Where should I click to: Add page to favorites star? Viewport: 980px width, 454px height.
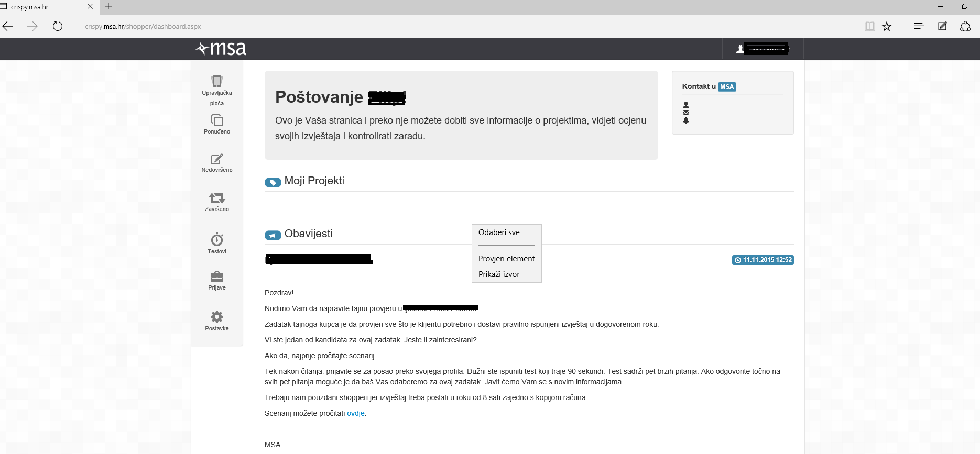pos(887,26)
